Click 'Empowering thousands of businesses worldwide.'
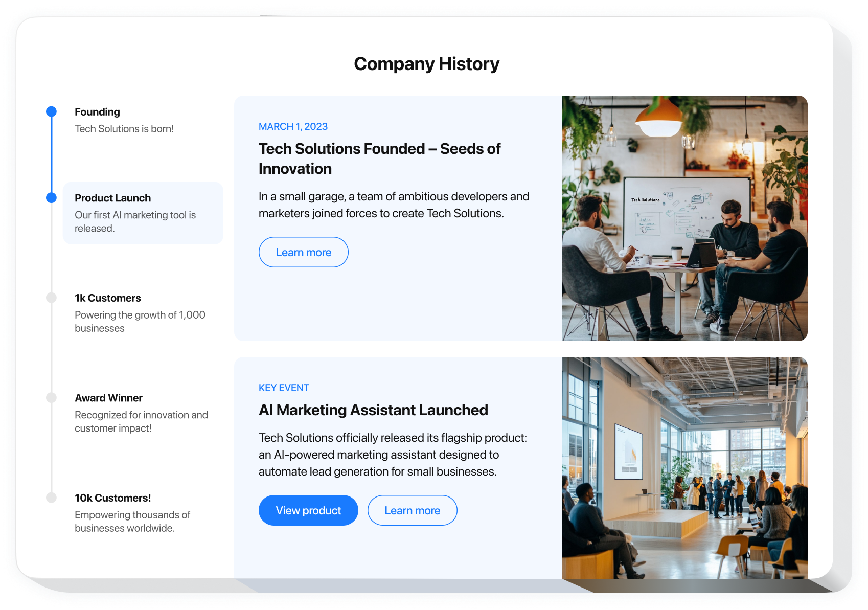 [x=132, y=522]
